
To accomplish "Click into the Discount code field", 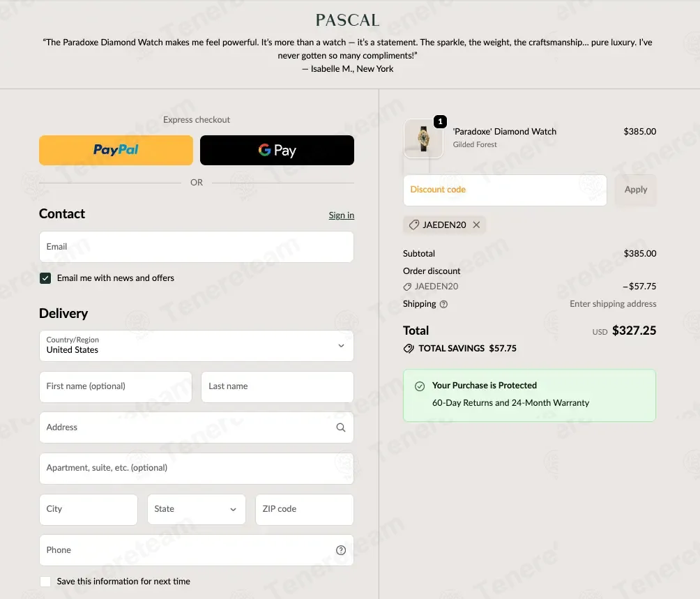I will coord(504,190).
